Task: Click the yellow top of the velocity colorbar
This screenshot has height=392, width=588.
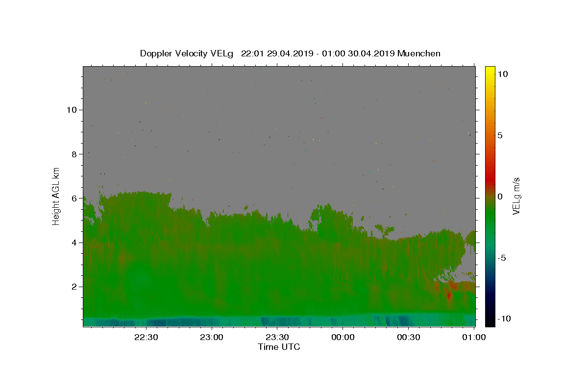Action: coord(490,70)
